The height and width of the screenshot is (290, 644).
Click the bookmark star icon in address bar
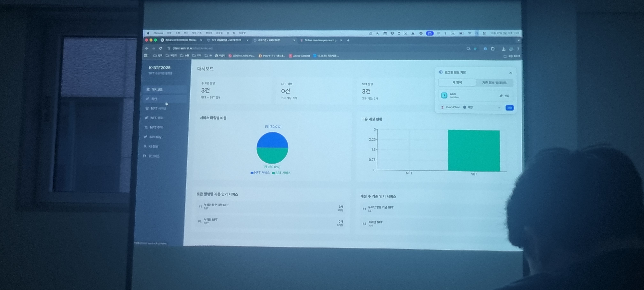pyautogui.click(x=475, y=49)
